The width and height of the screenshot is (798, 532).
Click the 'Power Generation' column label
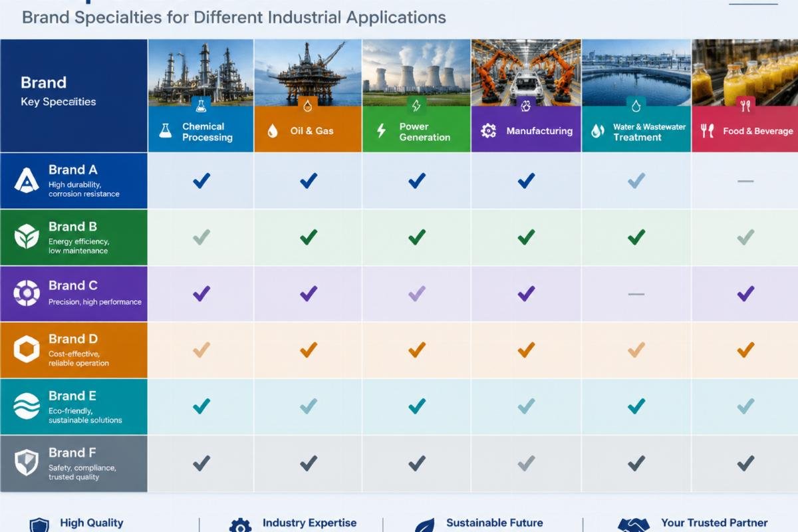(425, 132)
